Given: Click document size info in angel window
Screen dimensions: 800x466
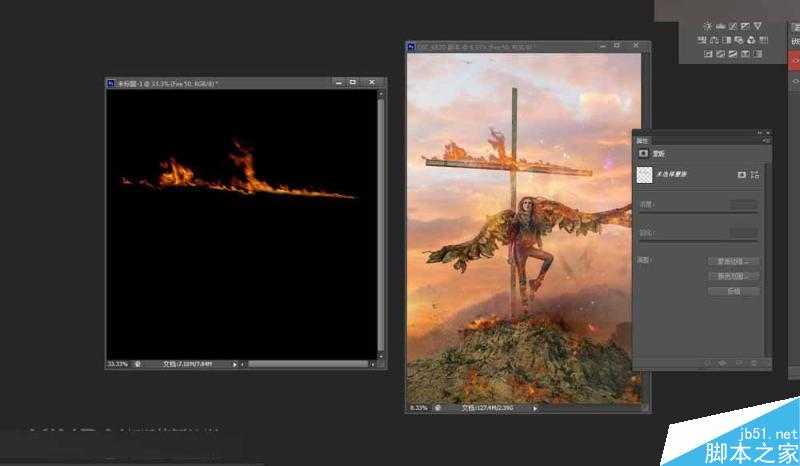Looking at the screenshot, I should 487,408.
